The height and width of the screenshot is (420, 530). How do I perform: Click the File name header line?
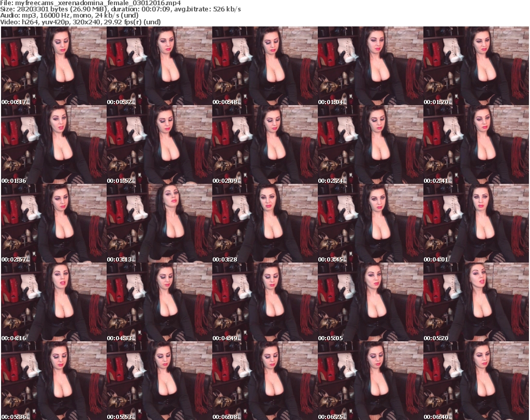tap(91, 3)
